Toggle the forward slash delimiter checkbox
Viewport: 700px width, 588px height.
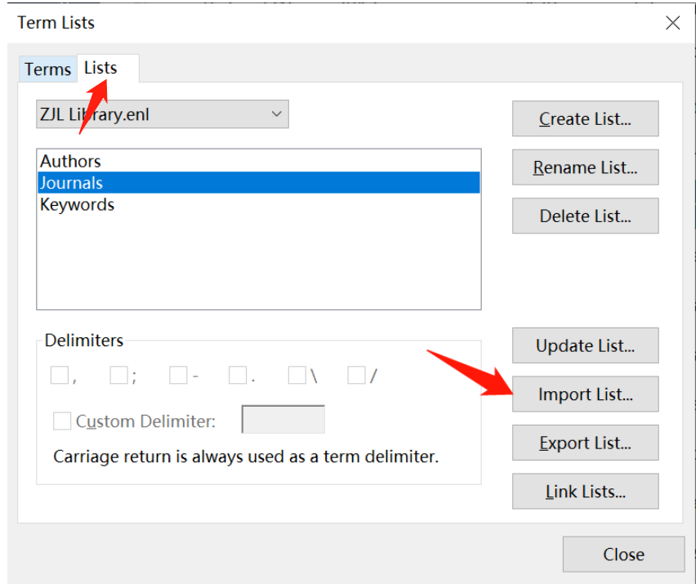click(x=356, y=376)
